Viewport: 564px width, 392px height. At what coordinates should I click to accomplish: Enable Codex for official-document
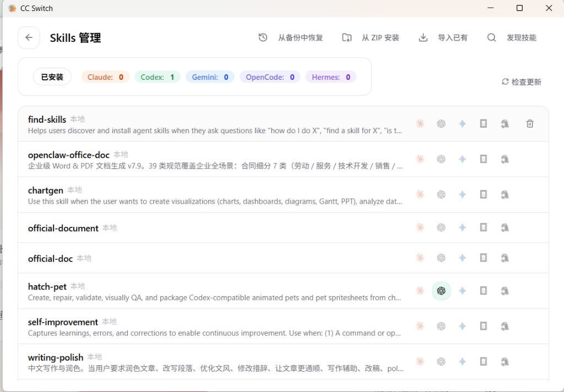point(441,227)
